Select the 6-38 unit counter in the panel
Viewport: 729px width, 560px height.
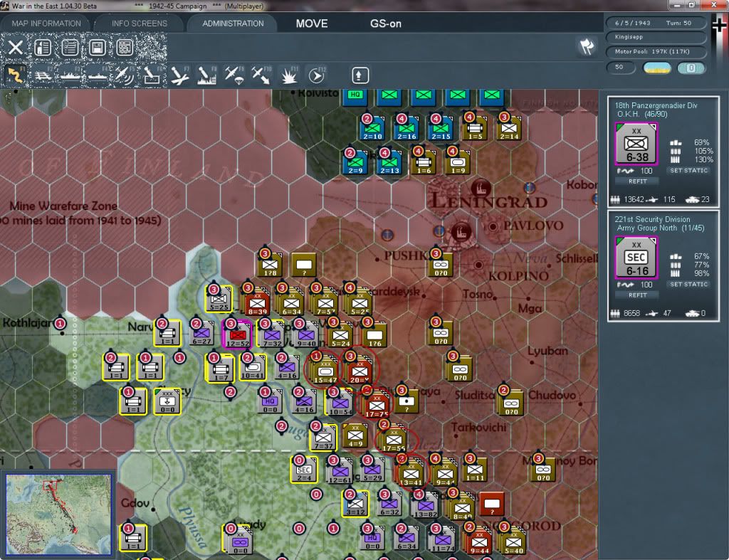pyautogui.click(x=636, y=144)
